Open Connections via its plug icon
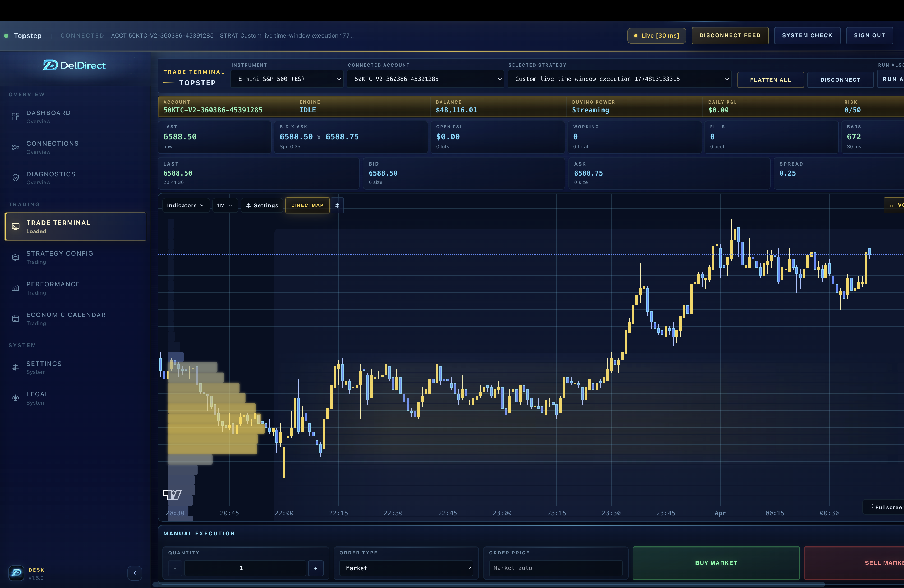Image resolution: width=904 pixels, height=588 pixels. (15, 147)
